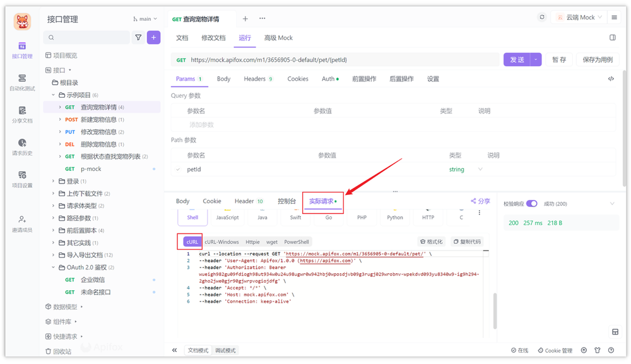Switch to 文档模式
Viewport: 631px width, 364px height.
point(198,350)
